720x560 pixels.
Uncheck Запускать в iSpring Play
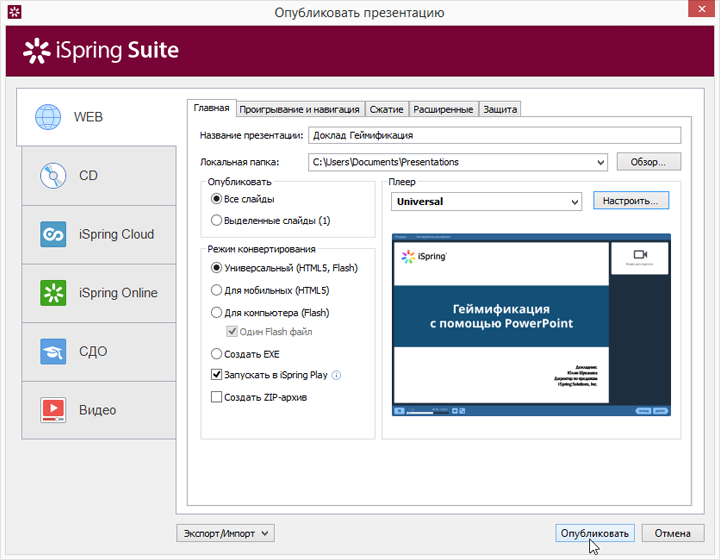click(216, 375)
